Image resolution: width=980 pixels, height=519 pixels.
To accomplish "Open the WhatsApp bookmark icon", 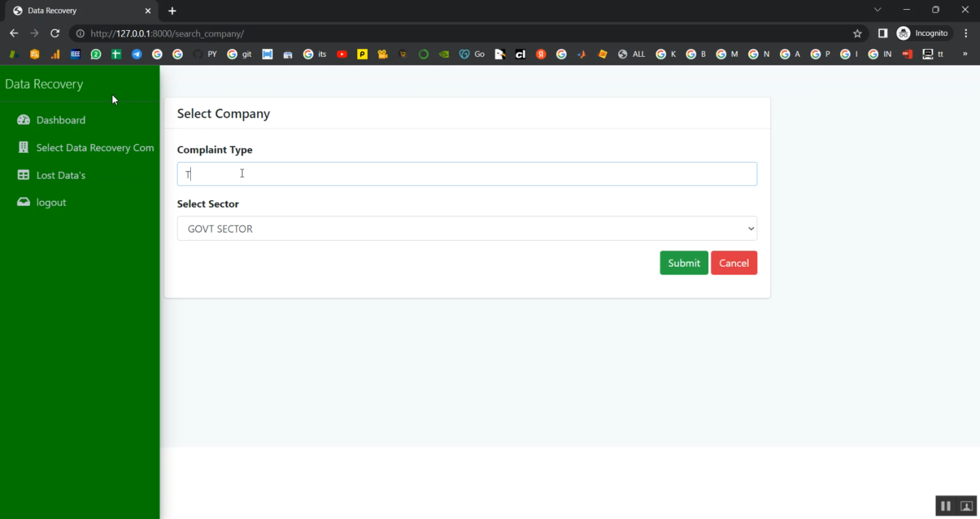I will [x=96, y=54].
